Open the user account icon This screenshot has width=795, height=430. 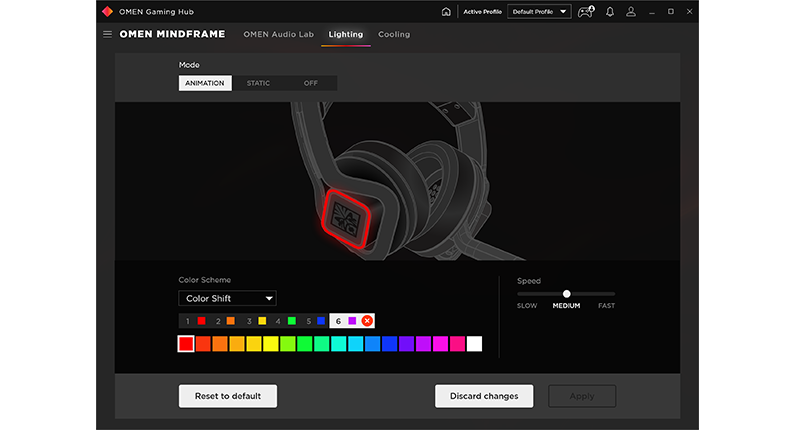click(631, 12)
